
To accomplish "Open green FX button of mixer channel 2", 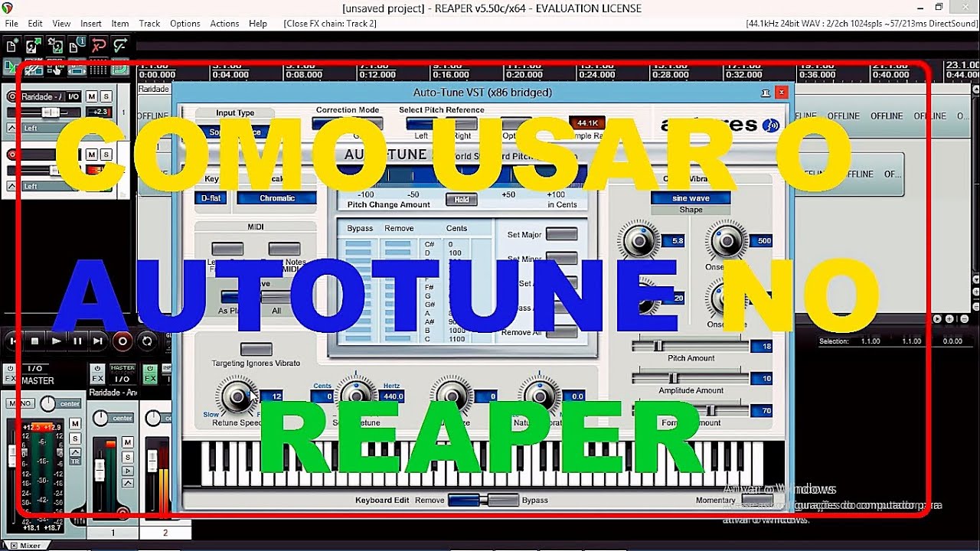I will (150, 378).
